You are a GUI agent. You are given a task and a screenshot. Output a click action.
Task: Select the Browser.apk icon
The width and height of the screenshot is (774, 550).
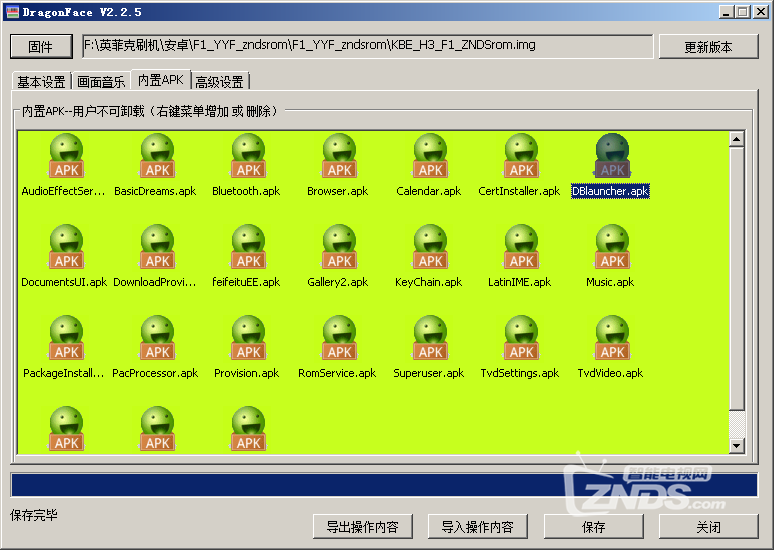[x=340, y=156]
